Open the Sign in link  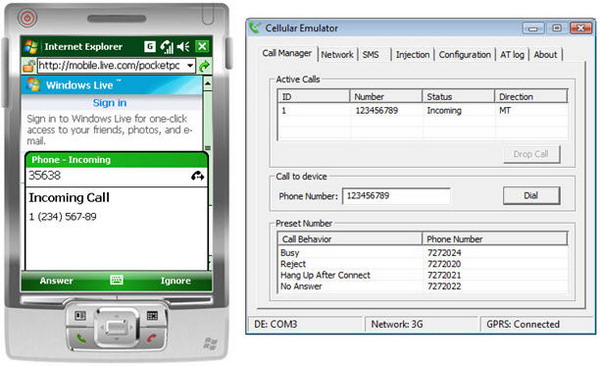pos(109,103)
